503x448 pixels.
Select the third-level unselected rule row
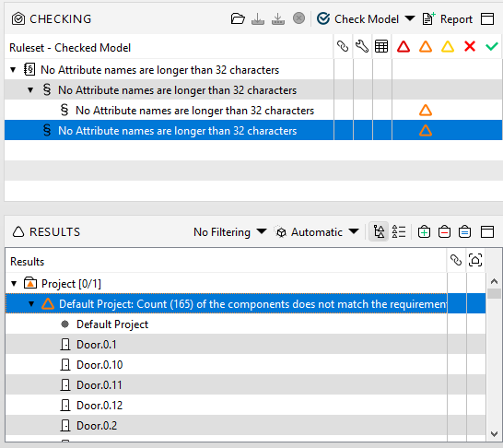click(194, 111)
